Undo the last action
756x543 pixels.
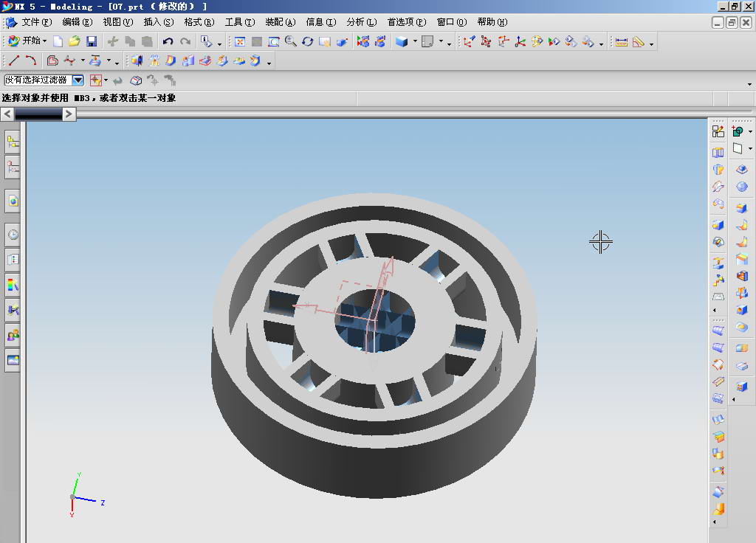tap(168, 42)
